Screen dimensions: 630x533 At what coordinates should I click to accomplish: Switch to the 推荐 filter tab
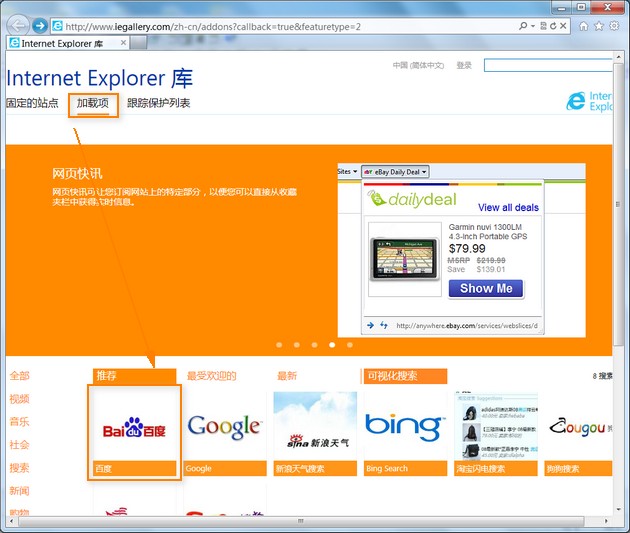click(134, 376)
